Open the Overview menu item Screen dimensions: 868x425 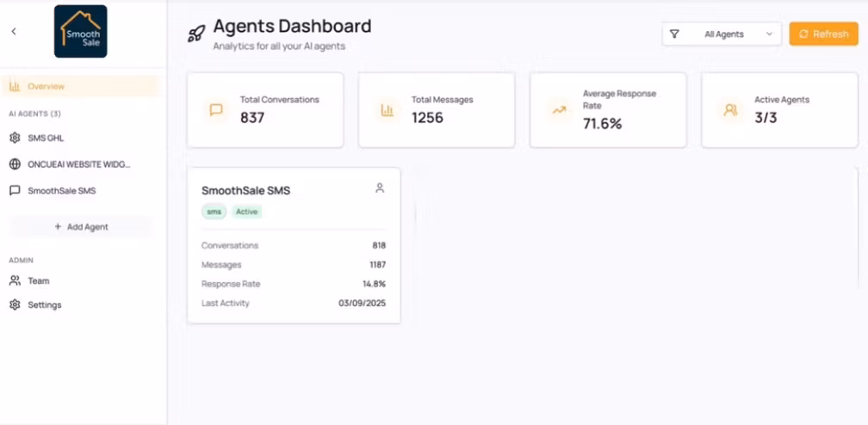81,86
